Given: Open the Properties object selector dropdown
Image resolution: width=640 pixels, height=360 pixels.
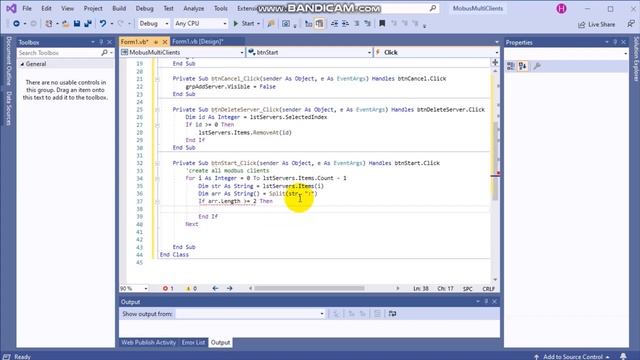Looking at the screenshot, I should [566, 53].
